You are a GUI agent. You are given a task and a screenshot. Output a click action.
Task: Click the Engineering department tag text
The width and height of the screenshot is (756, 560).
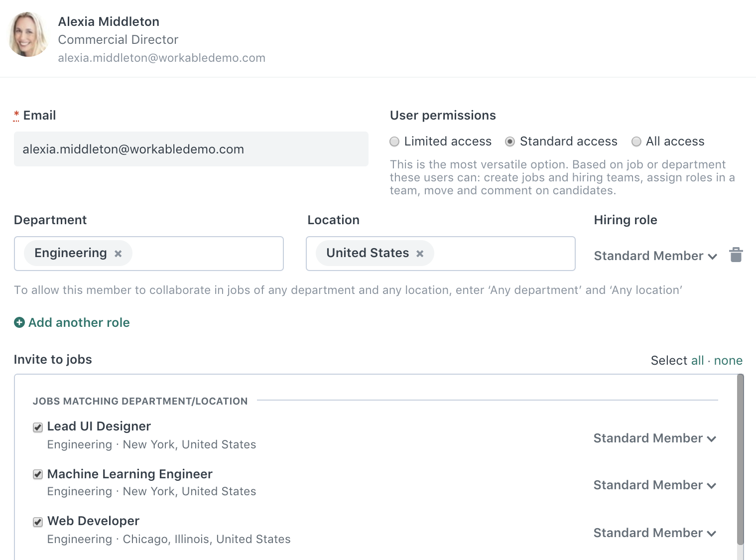(71, 253)
